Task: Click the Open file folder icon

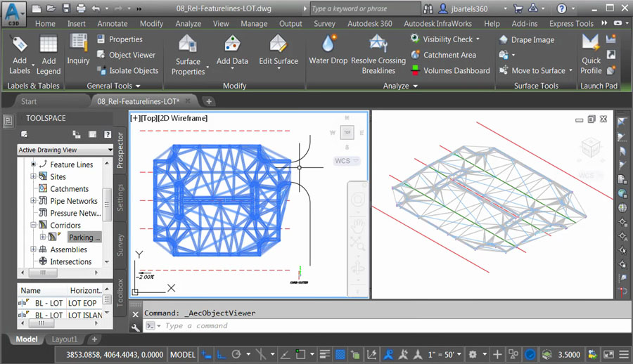Action: coord(51,8)
